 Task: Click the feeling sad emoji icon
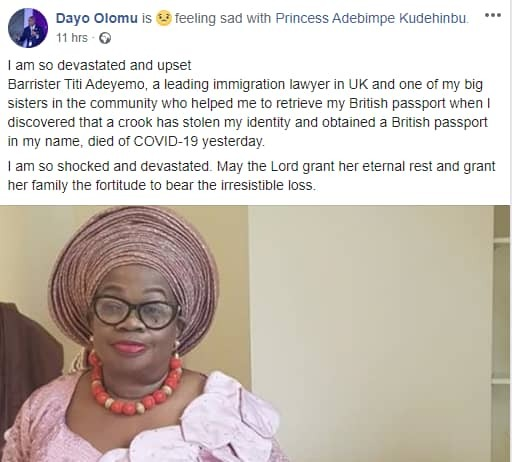(163, 18)
